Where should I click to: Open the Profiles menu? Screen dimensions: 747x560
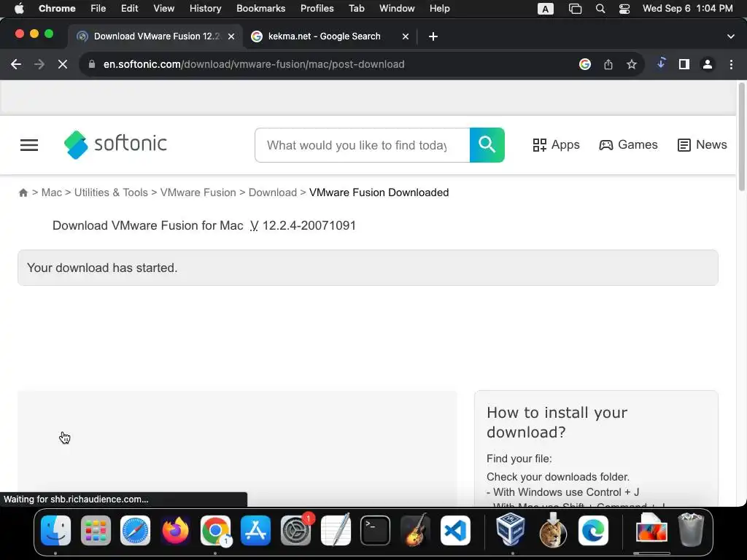click(x=317, y=9)
